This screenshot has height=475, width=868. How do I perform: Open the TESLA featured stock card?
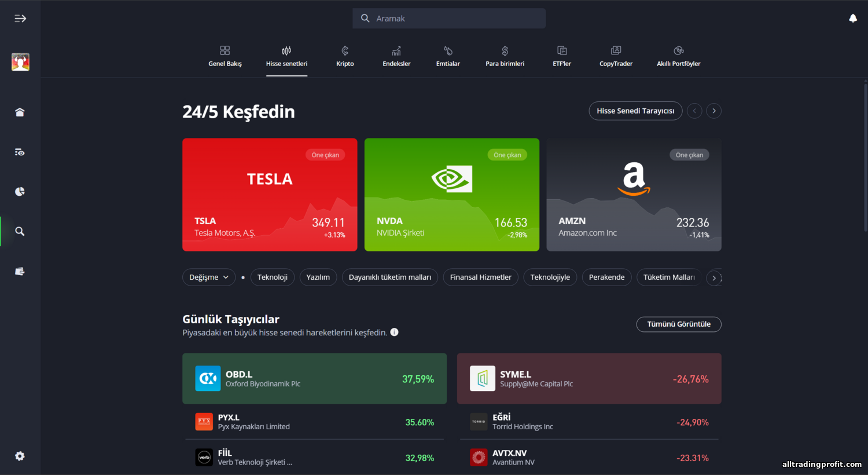(270, 195)
